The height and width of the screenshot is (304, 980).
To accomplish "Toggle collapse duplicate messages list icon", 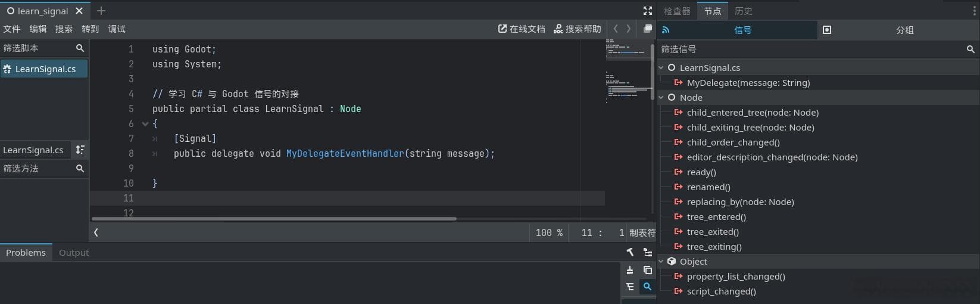I will (x=630, y=287).
